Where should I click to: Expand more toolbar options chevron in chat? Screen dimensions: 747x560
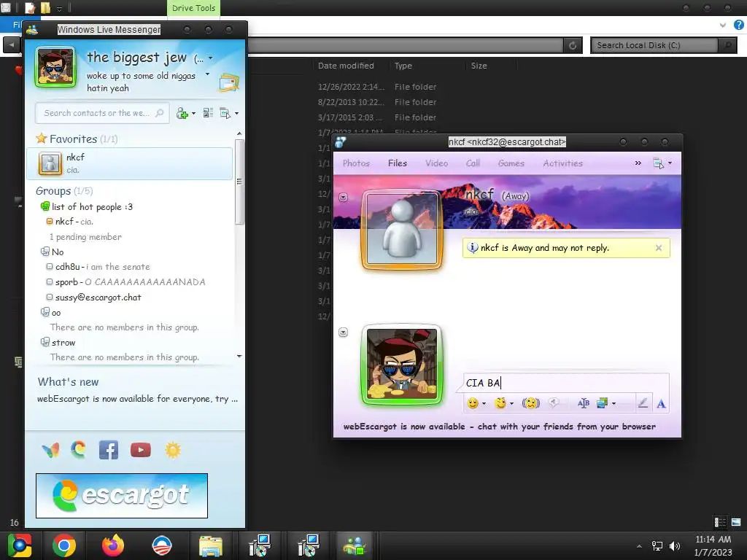point(638,163)
